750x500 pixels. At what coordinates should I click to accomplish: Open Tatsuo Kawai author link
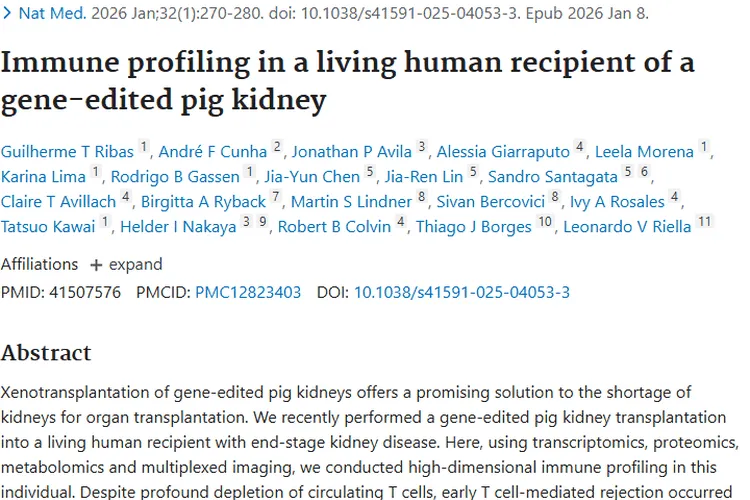tap(48, 227)
